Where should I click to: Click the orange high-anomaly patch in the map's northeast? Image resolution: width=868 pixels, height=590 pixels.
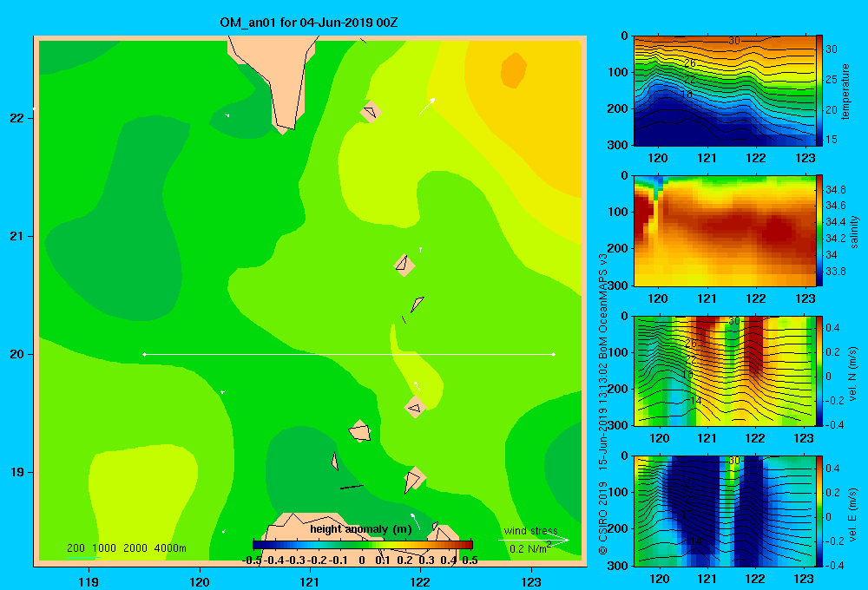[513, 70]
